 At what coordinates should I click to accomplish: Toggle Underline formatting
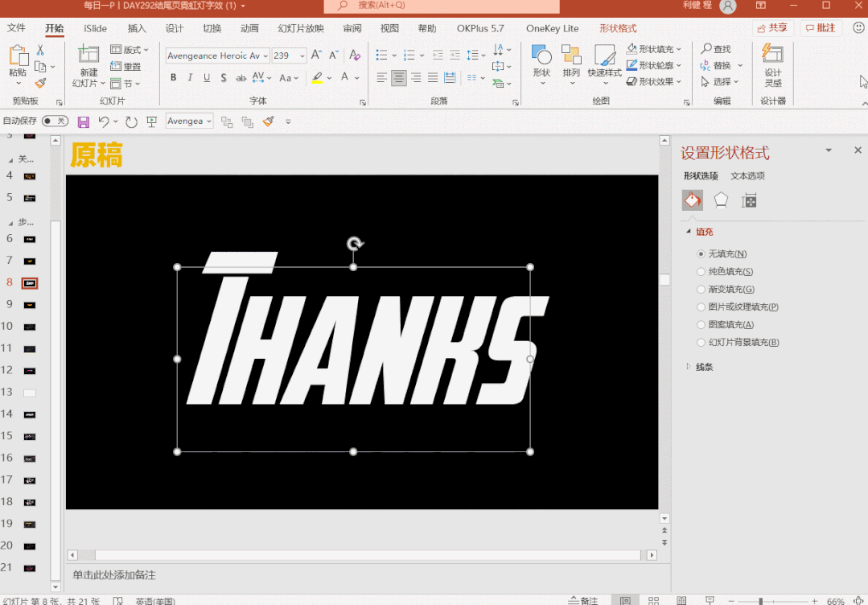tap(207, 77)
